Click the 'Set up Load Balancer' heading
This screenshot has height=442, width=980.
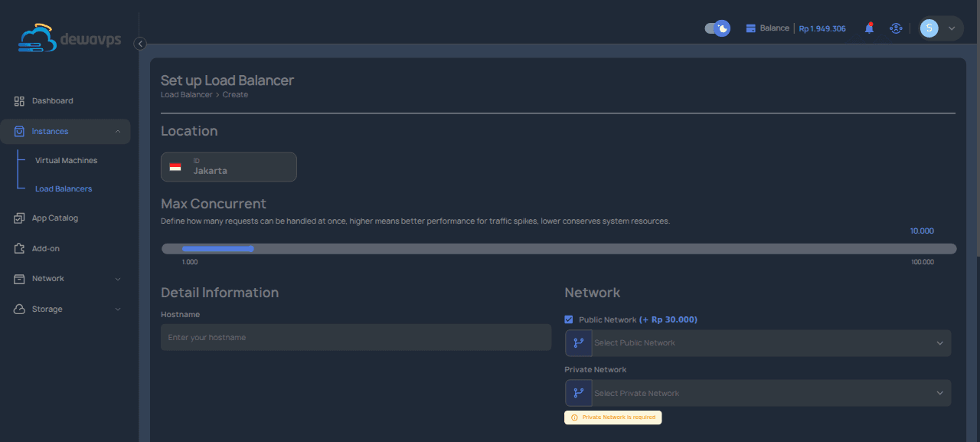tap(227, 80)
